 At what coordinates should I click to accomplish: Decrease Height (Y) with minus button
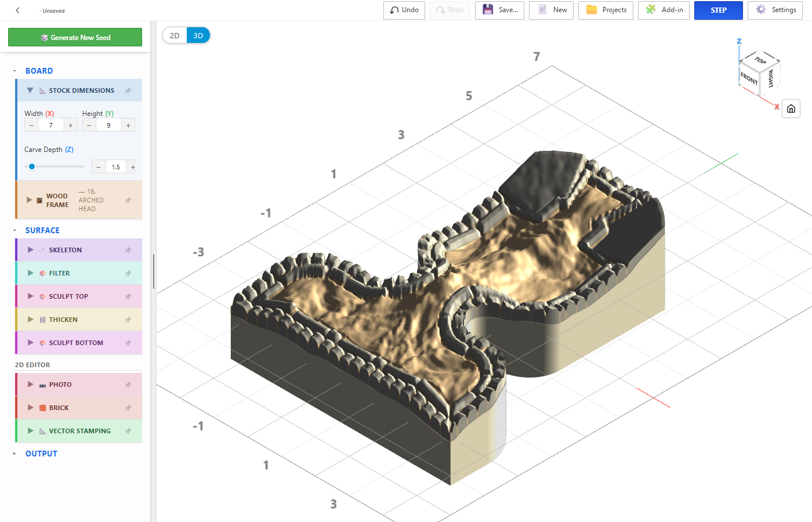[x=89, y=125]
